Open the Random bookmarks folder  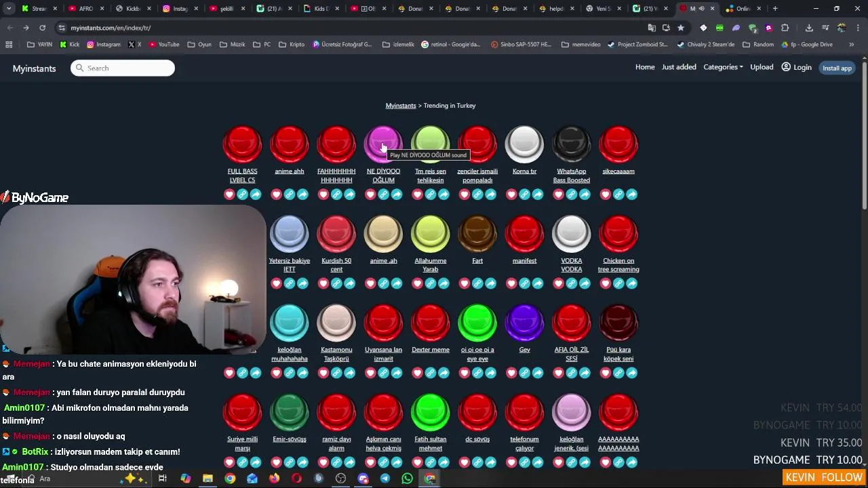(x=757, y=45)
